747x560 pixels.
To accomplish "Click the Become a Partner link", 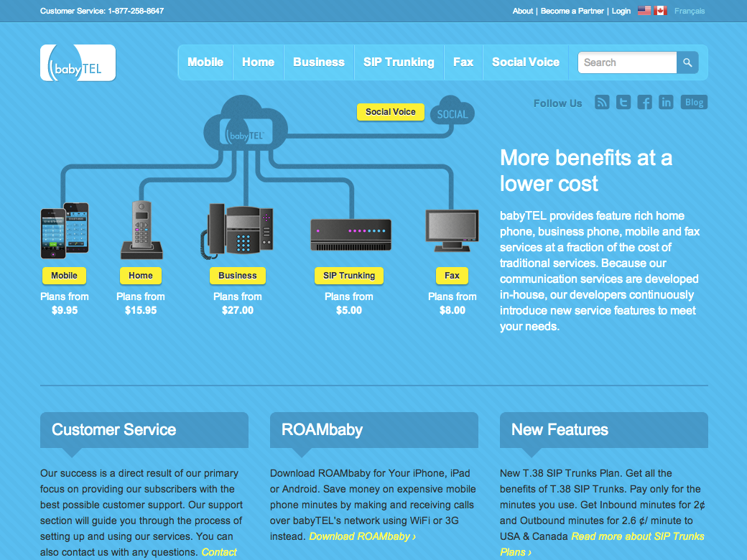I will coord(572,11).
